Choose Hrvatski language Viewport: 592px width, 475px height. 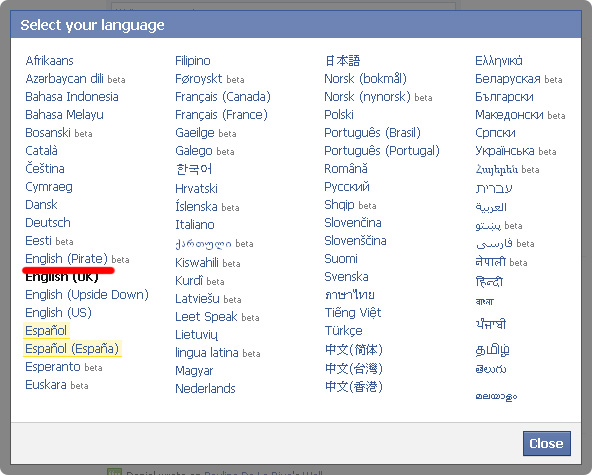click(x=196, y=188)
